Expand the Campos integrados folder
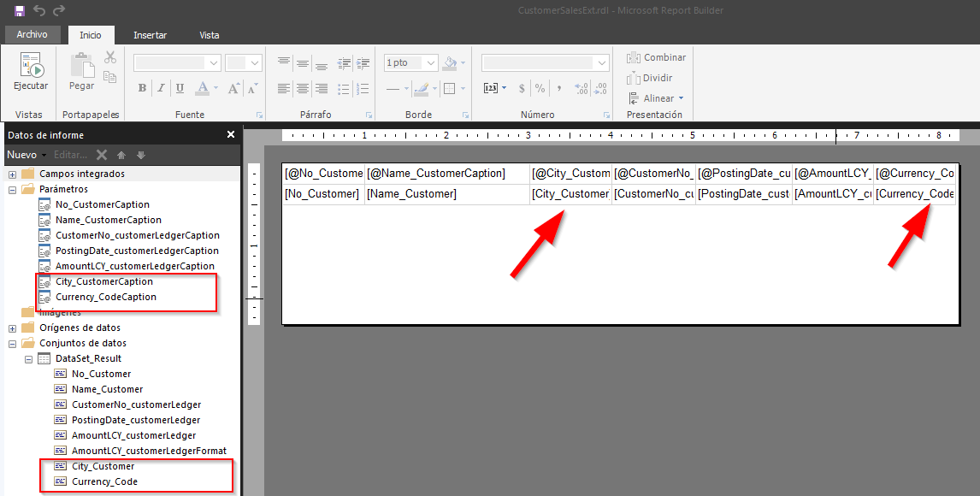Image resolution: width=980 pixels, height=496 pixels. pyautogui.click(x=12, y=174)
